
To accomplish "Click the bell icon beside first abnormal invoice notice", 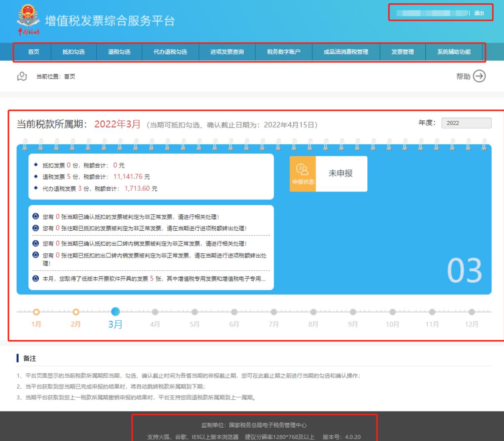I will click(x=35, y=217).
